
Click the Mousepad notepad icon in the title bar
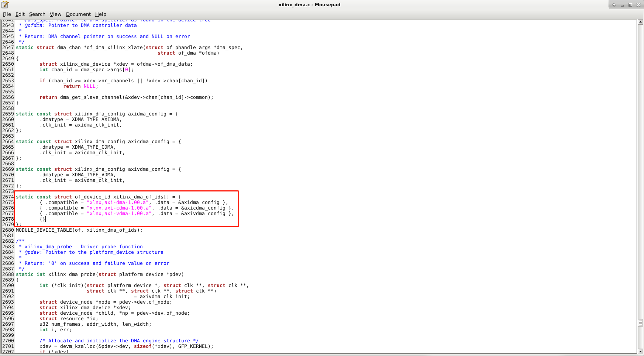point(5,4)
